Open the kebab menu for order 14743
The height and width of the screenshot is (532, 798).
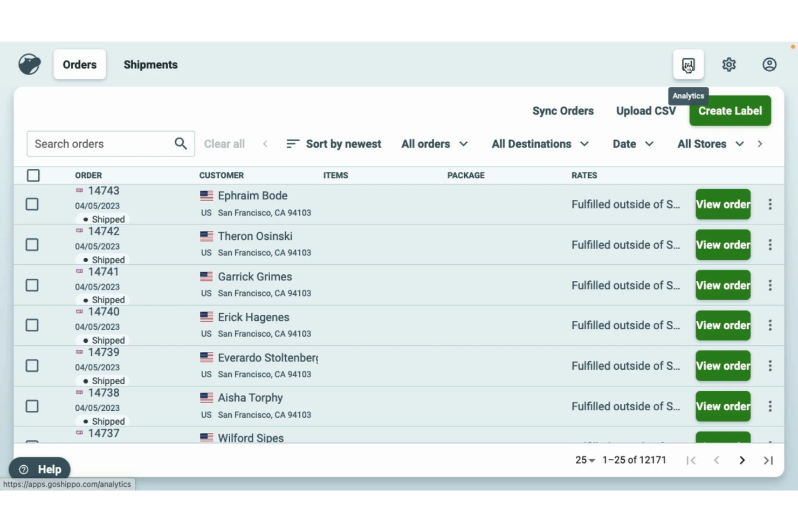[770, 204]
